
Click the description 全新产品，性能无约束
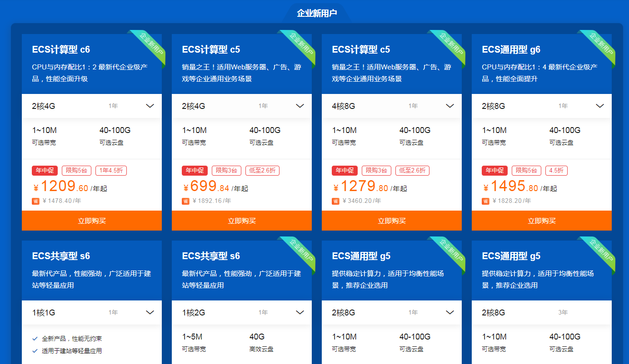[72, 339]
